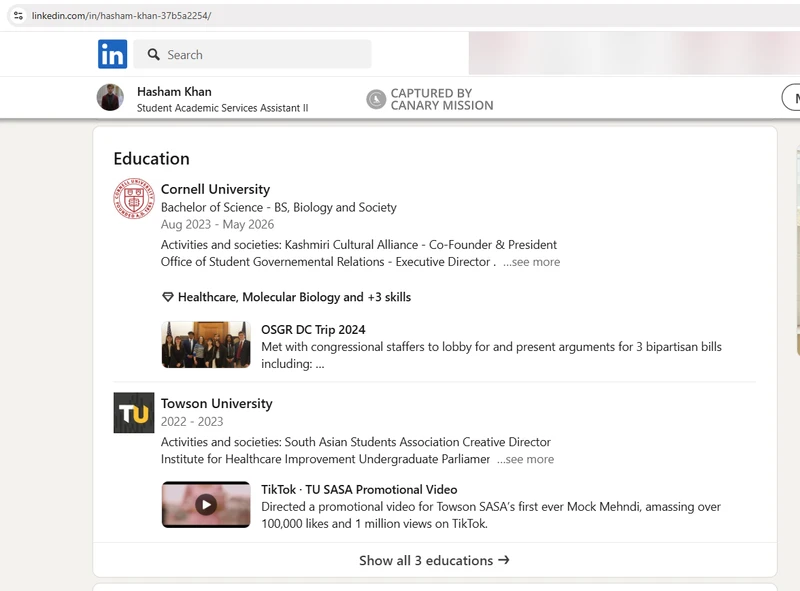Show all 3 educations
800x591 pixels.
[x=435, y=560]
